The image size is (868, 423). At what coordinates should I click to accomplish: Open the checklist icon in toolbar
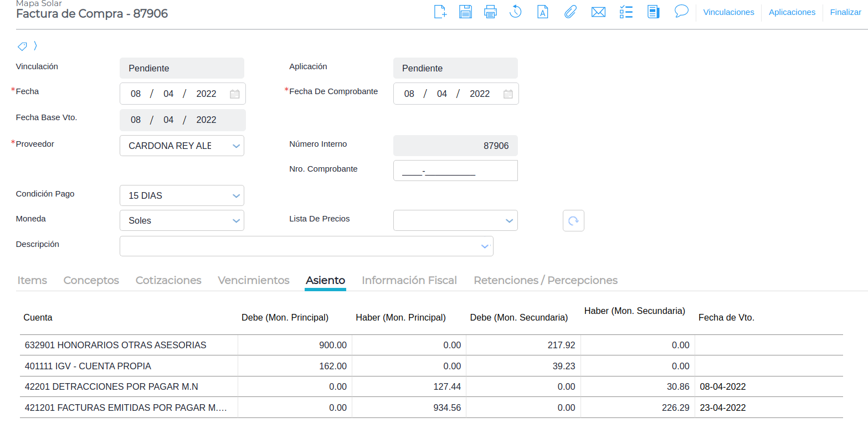(x=626, y=12)
